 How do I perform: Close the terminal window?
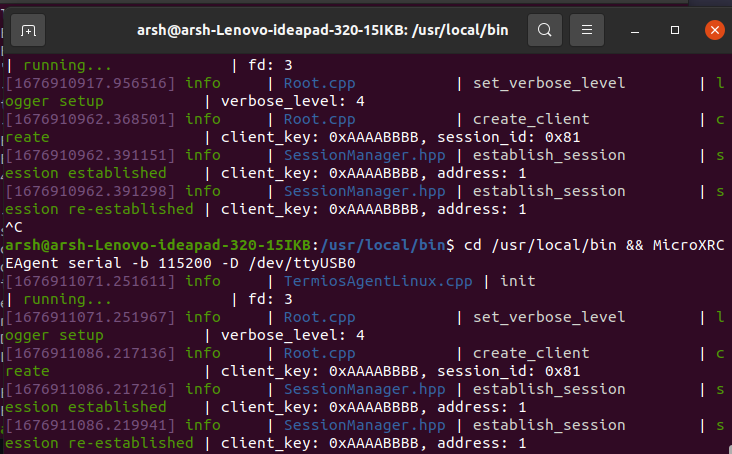click(715, 30)
